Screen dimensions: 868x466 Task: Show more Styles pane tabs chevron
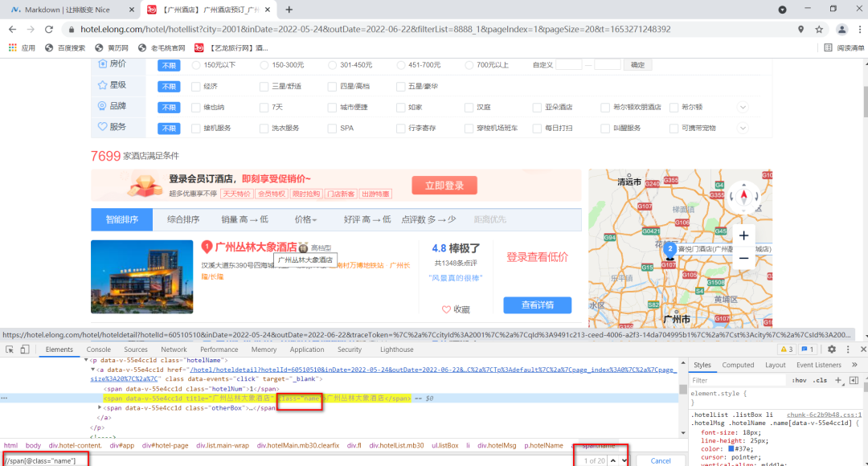click(x=854, y=365)
